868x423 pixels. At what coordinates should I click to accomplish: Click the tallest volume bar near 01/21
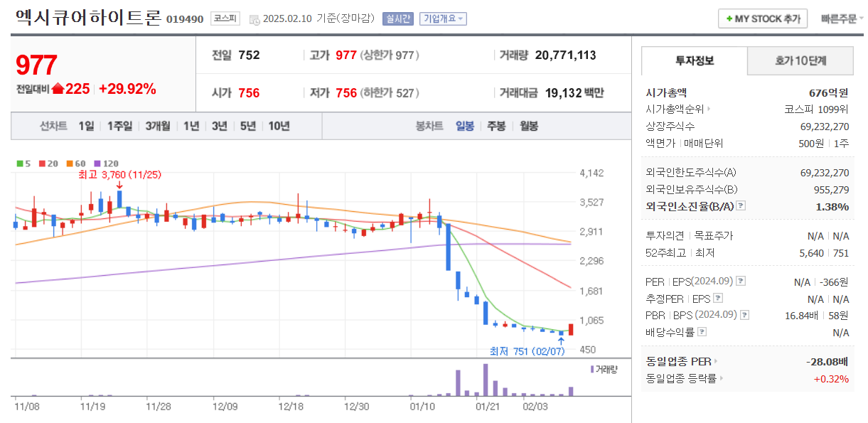[486, 380]
